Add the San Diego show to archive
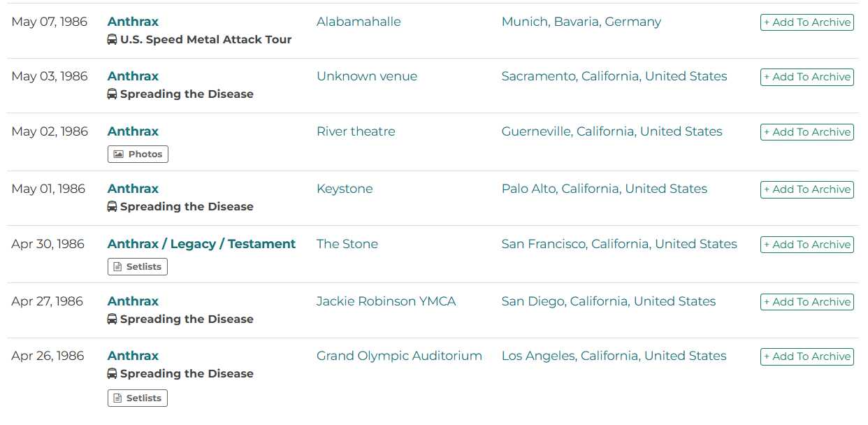Screen dimensions: 868x425 tap(806, 302)
